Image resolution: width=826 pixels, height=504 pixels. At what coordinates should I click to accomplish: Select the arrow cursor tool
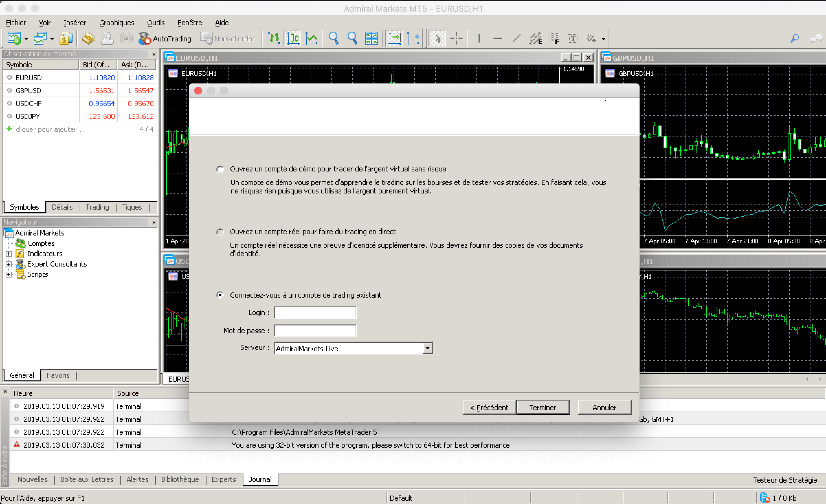click(x=437, y=38)
